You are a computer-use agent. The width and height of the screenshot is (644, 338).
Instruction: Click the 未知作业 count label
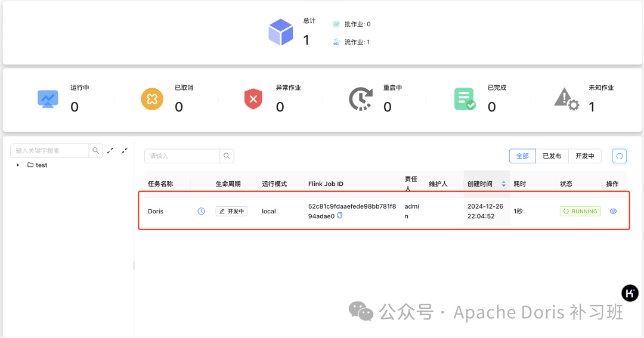(601, 88)
